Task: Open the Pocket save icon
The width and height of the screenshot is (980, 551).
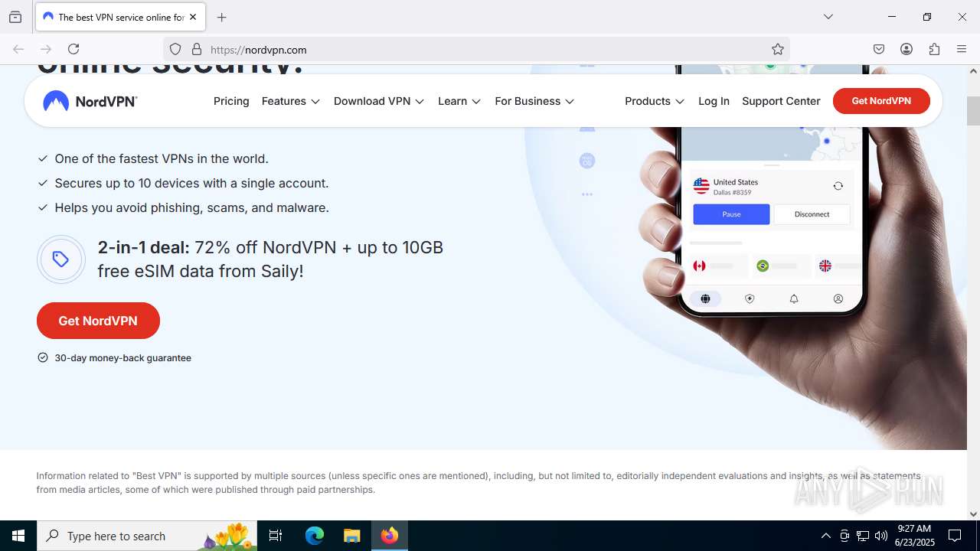Action: coord(879,49)
